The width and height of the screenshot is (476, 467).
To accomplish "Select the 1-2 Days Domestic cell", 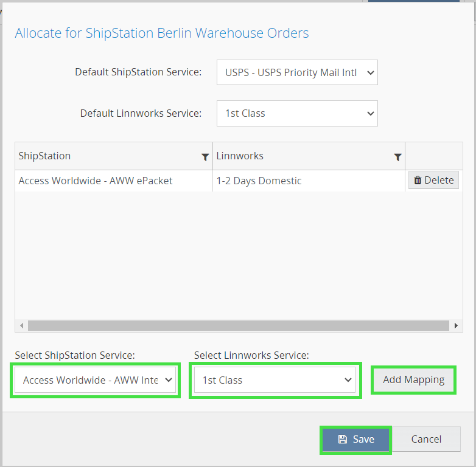I will [259, 181].
